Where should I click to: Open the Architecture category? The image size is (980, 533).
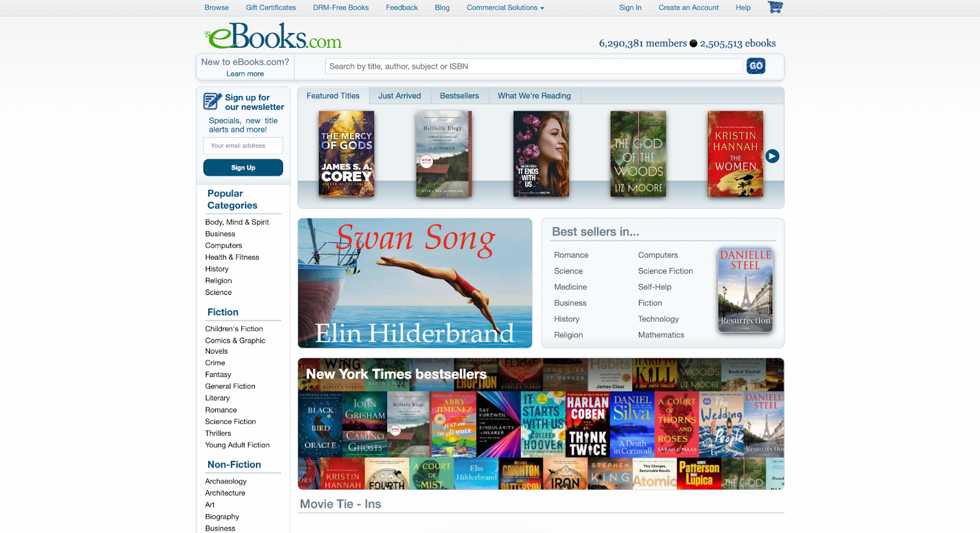click(x=225, y=493)
